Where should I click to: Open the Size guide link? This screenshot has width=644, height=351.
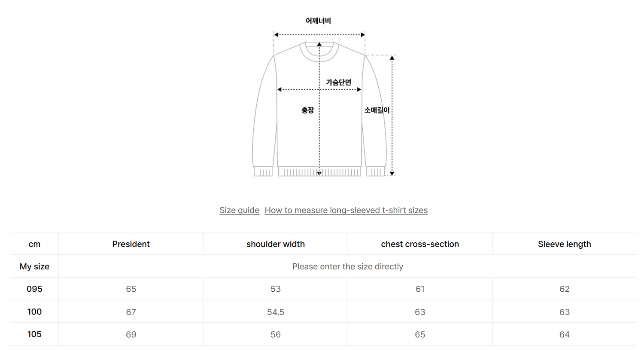(x=239, y=211)
